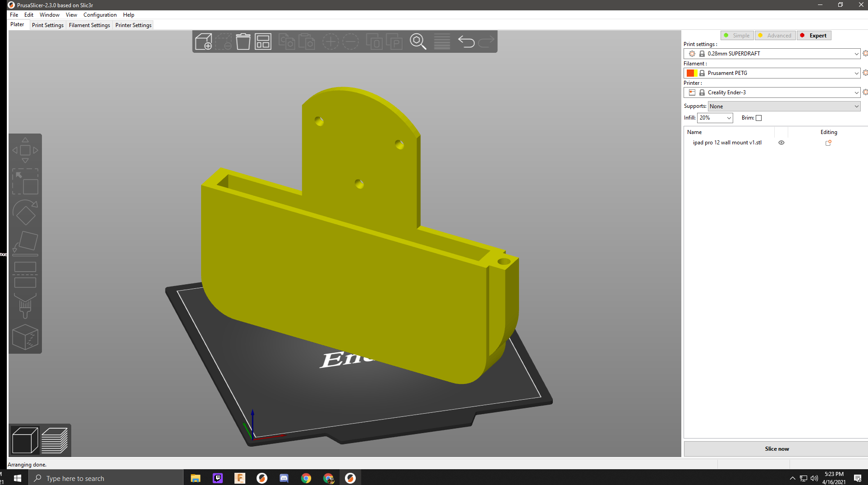Click the Windows taskbar search box
The height and width of the screenshot is (485, 868).
(x=106, y=478)
